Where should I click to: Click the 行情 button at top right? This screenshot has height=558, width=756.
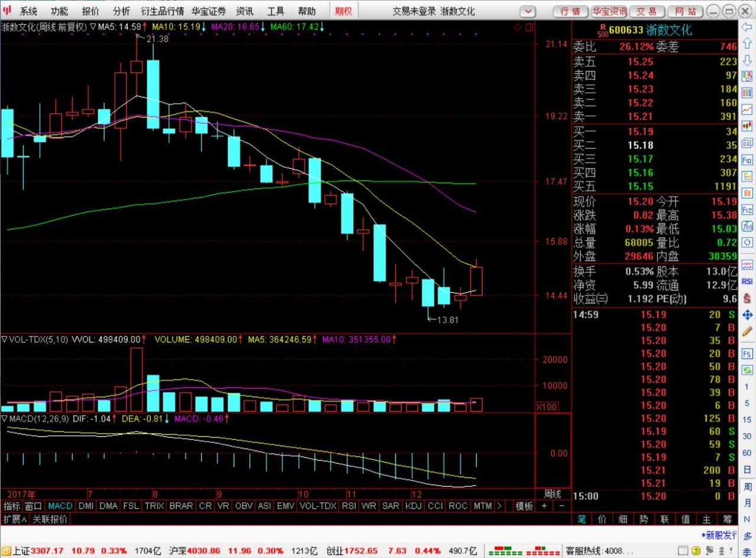click(570, 11)
